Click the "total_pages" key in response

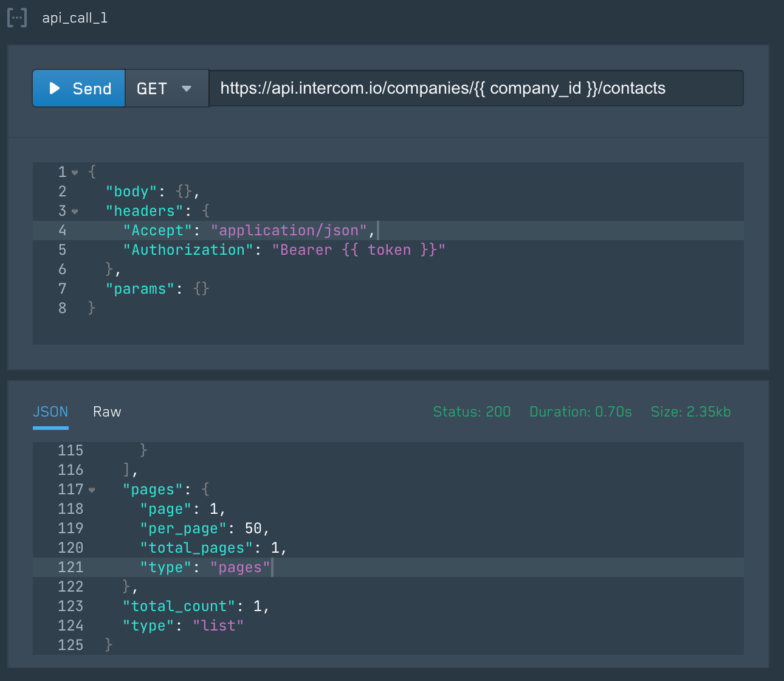(197, 548)
